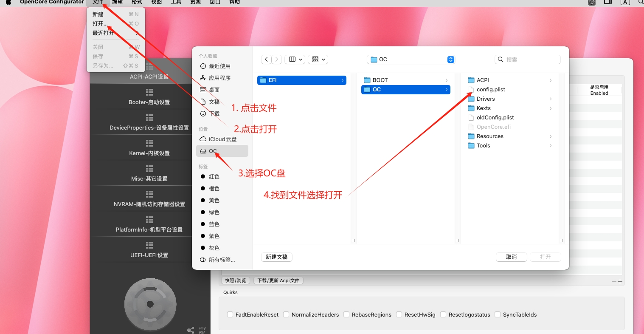This screenshot has height=334, width=644.
Task: Expand the BOOT folder
Action: pos(447,80)
